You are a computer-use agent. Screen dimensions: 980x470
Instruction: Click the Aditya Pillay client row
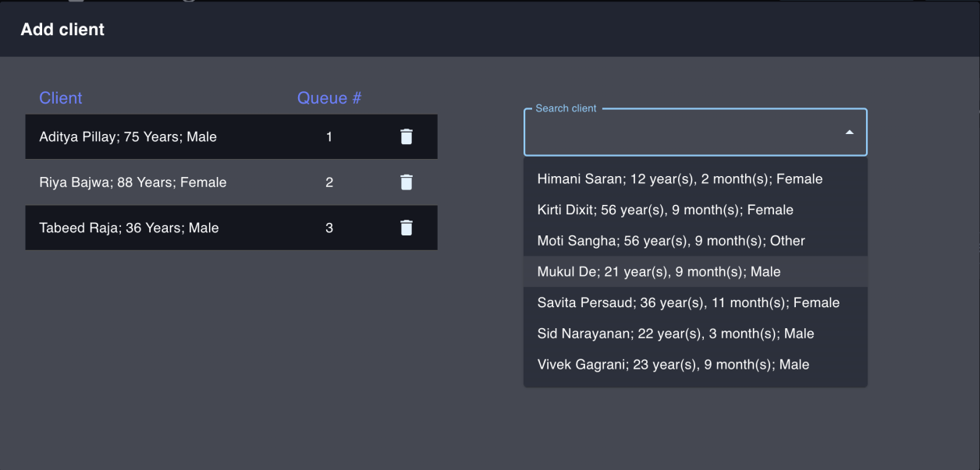point(128,137)
